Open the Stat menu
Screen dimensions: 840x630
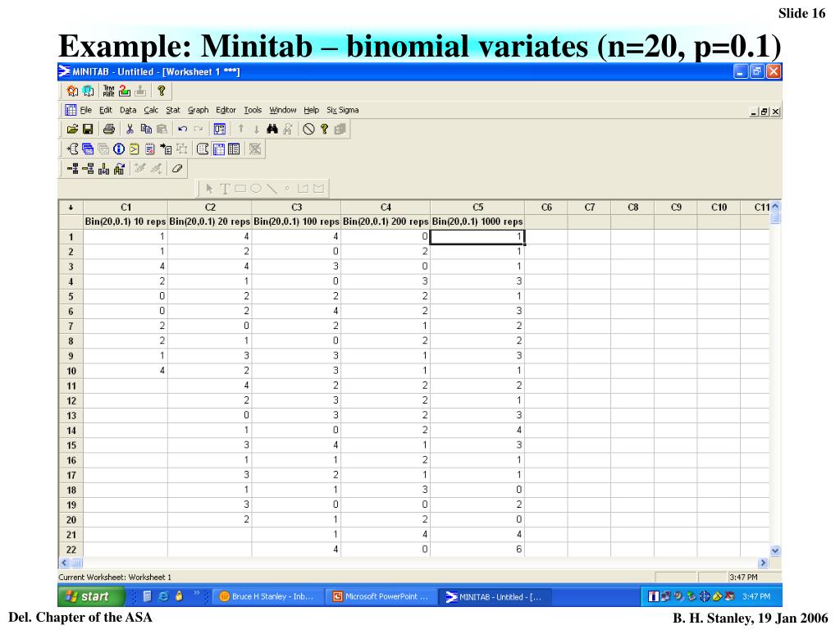(x=173, y=110)
